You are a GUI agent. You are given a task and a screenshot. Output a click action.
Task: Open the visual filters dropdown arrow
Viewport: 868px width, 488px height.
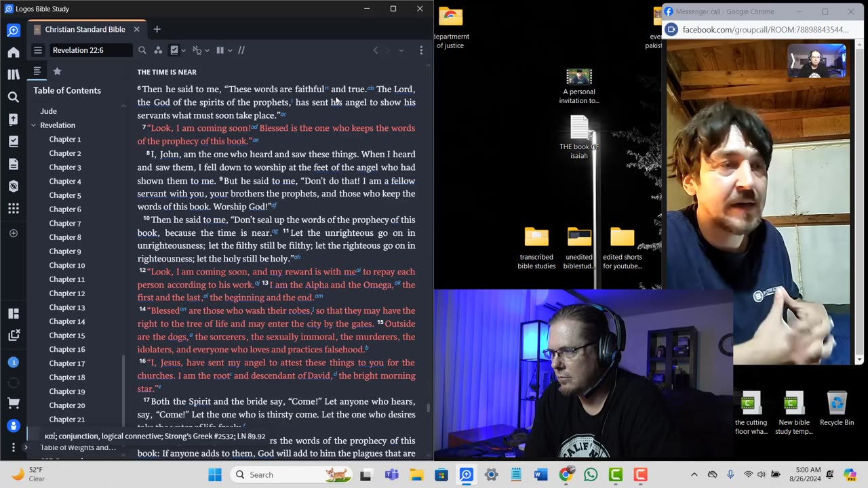coord(183,50)
